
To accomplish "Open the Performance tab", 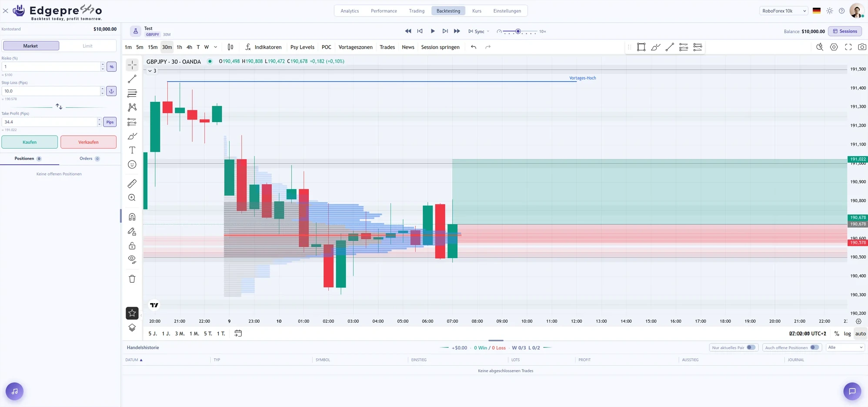I will pyautogui.click(x=384, y=11).
